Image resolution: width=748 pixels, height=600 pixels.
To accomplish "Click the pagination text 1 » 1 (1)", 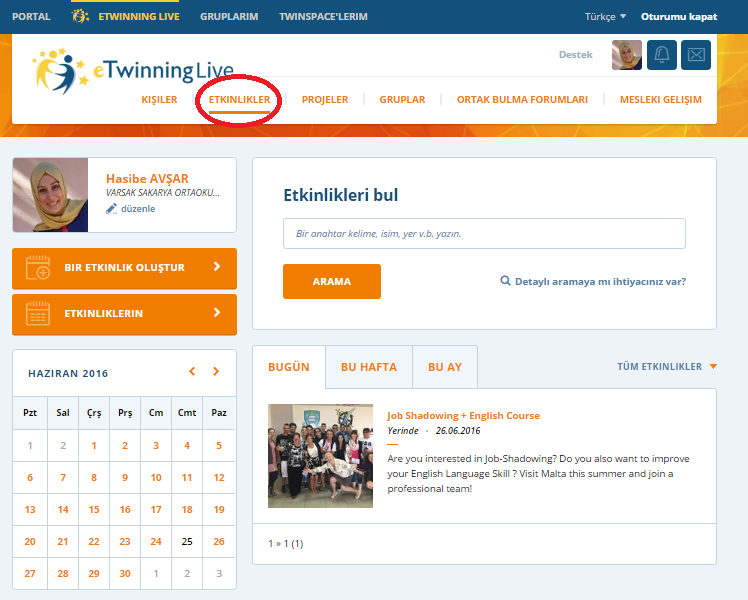I will (x=286, y=543).
